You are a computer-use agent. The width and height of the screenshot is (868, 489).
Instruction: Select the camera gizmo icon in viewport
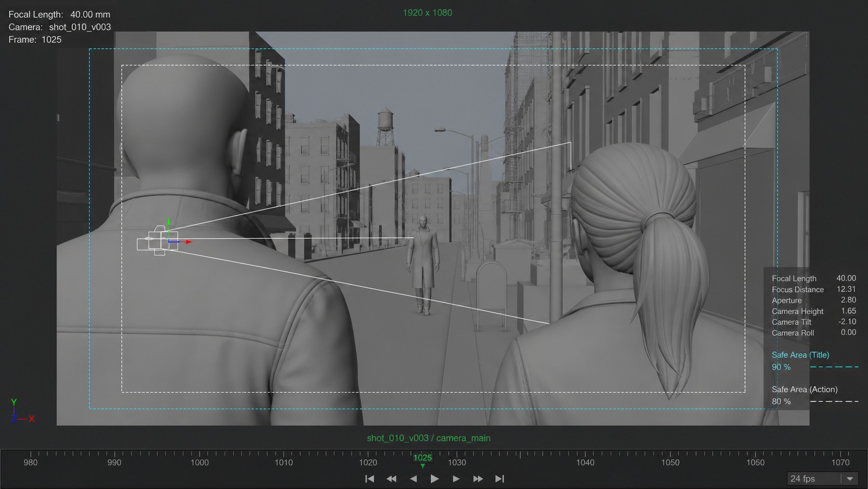(157, 241)
